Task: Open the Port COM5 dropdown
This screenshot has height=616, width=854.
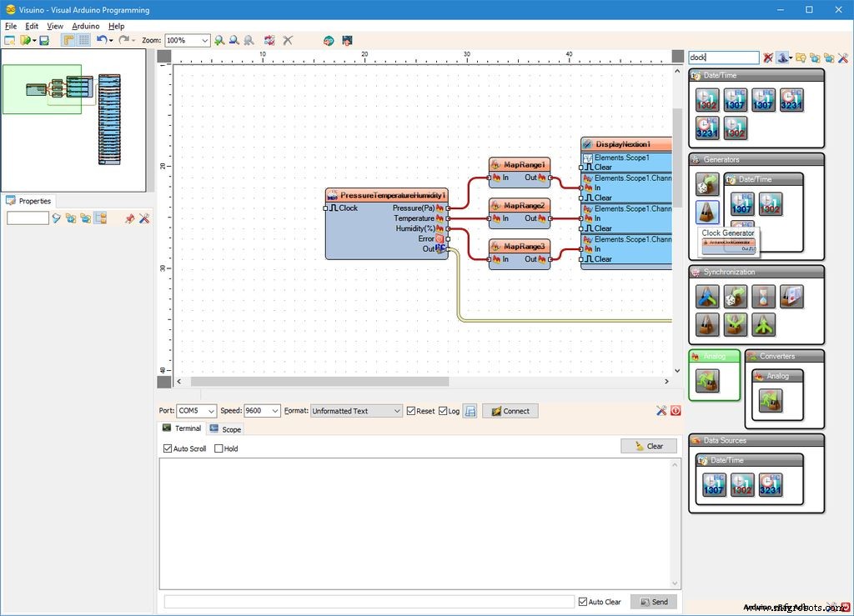Action: (x=211, y=411)
